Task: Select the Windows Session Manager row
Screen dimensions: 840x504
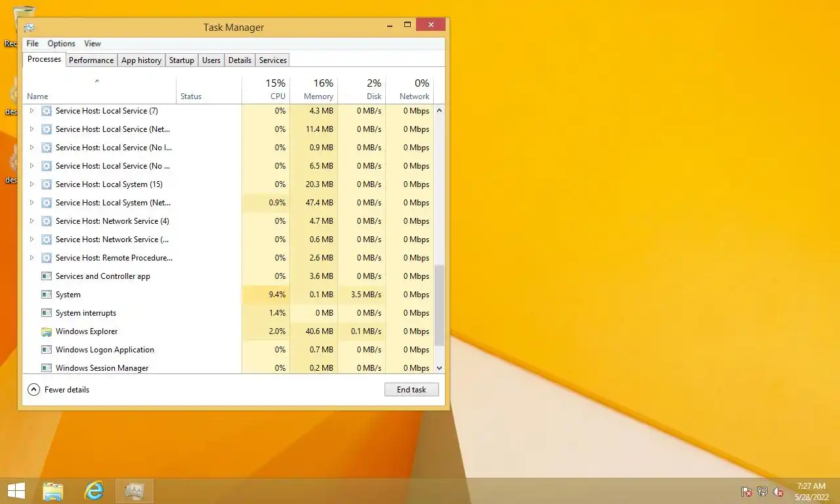Action: (x=228, y=367)
